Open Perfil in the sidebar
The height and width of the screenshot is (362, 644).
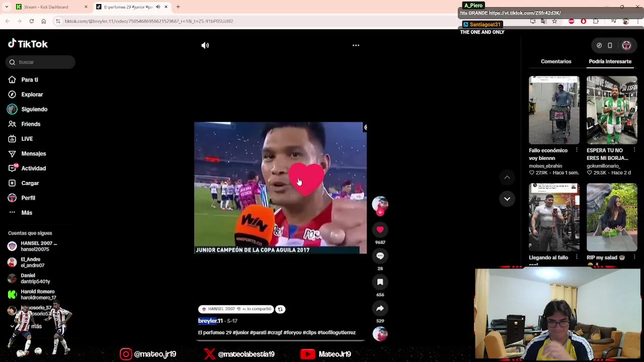click(22, 198)
